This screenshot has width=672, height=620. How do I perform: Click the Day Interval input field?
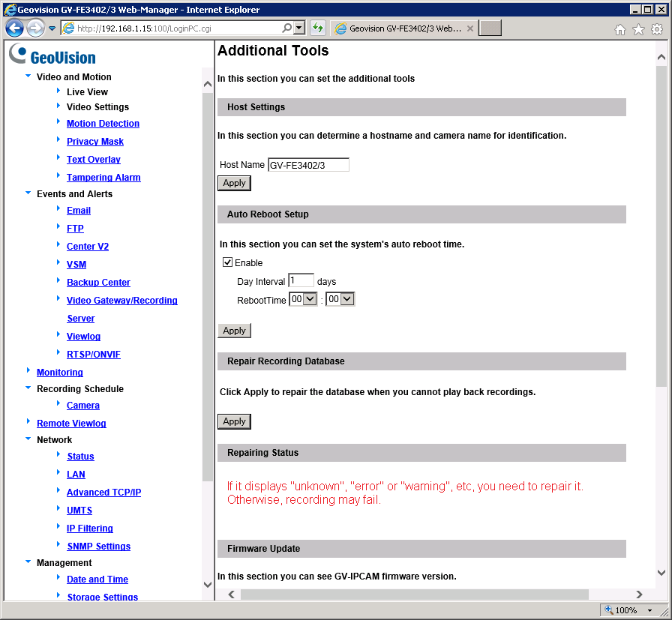coord(301,280)
